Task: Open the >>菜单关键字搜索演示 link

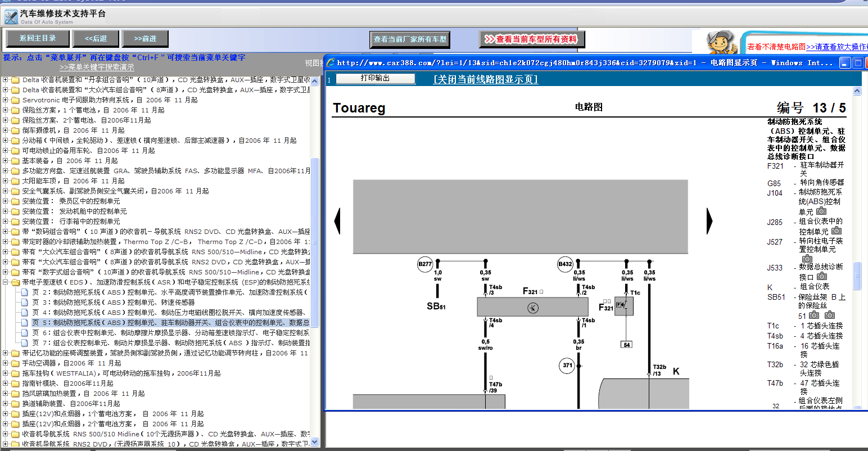Action: (97, 67)
